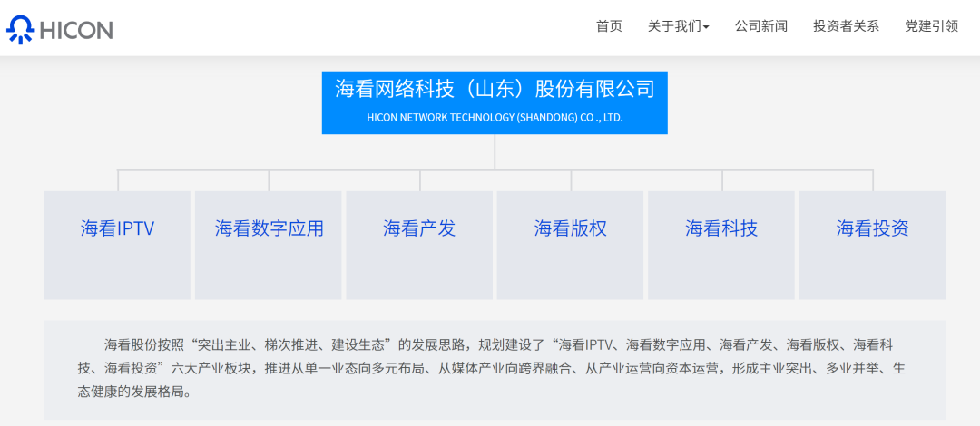The width and height of the screenshot is (980, 426).
Task: Click the 海看网络科技（山东）股份有限公司 title
Action: [495, 89]
